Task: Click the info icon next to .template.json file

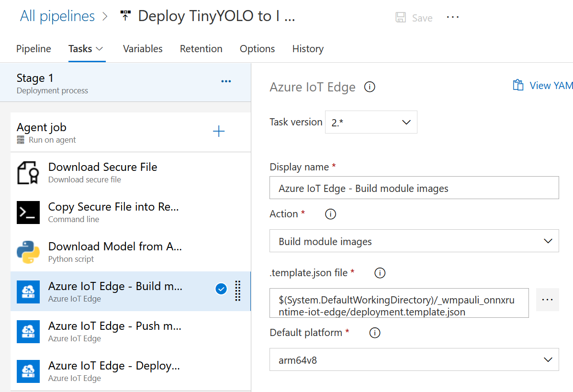Action: (x=380, y=273)
